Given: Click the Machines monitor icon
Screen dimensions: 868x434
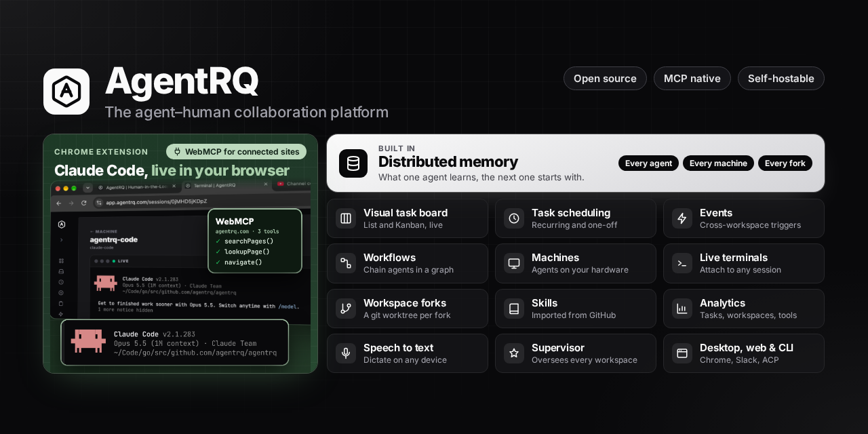Looking at the screenshot, I should [x=514, y=263].
